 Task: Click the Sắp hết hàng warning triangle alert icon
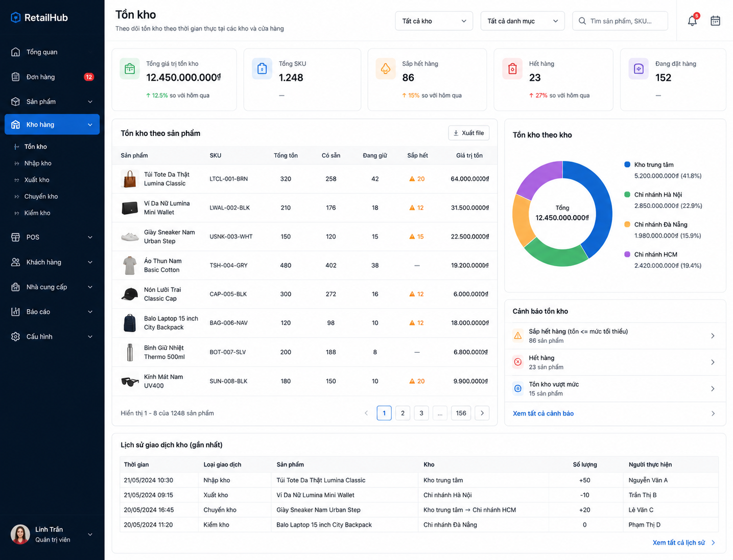tap(518, 336)
